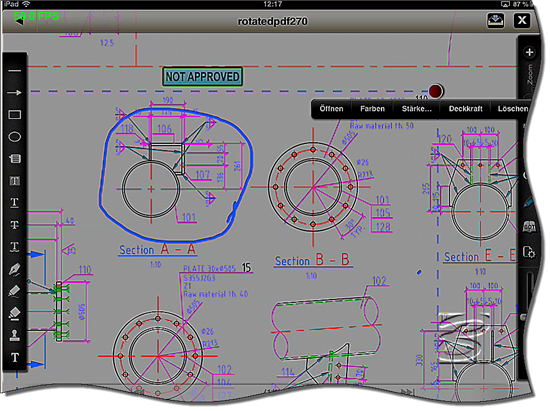The width and height of the screenshot is (550, 411).
Task: Tap the WiFi status icon in iPad status bar
Action: tap(26, 4)
